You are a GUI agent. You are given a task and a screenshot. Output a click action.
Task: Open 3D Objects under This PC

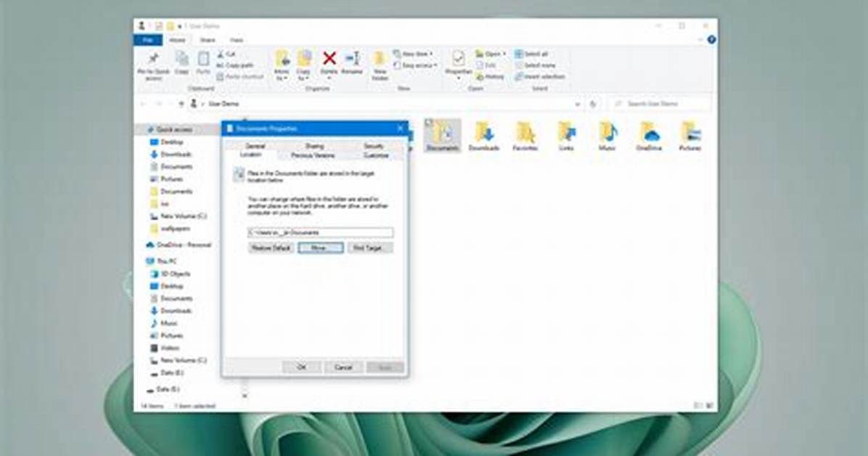point(171,274)
